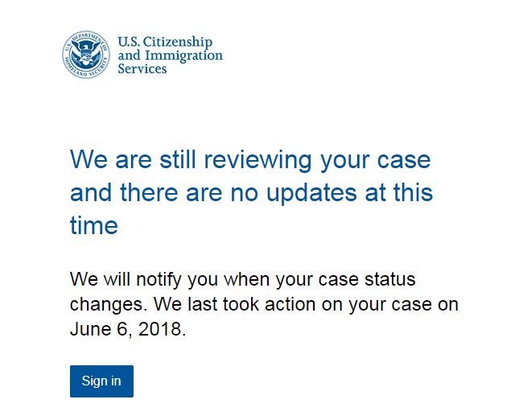Click the word 'updates' in the heading
The image size is (523, 420).
tap(312, 194)
